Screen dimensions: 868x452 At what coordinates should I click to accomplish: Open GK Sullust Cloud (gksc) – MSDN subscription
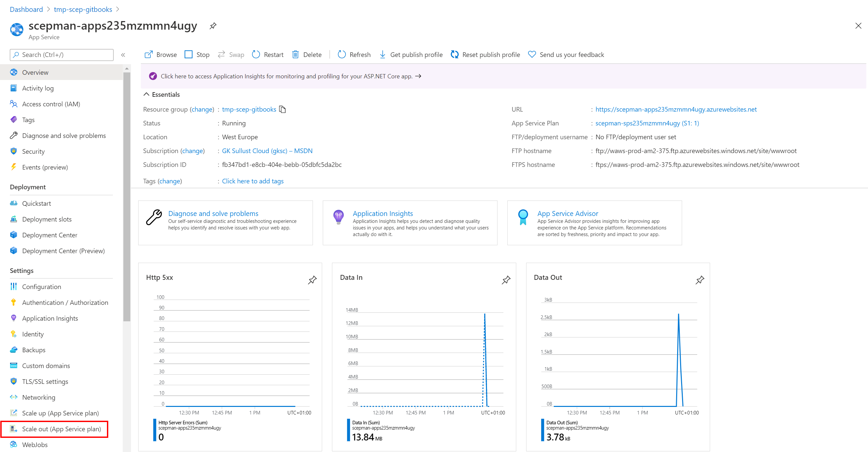pyautogui.click(x=267, y=151)
